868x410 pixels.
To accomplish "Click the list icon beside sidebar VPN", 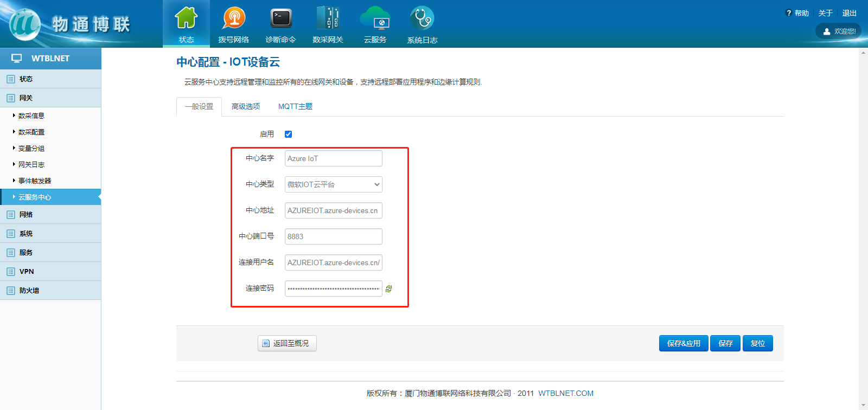I will click(11, 272).
